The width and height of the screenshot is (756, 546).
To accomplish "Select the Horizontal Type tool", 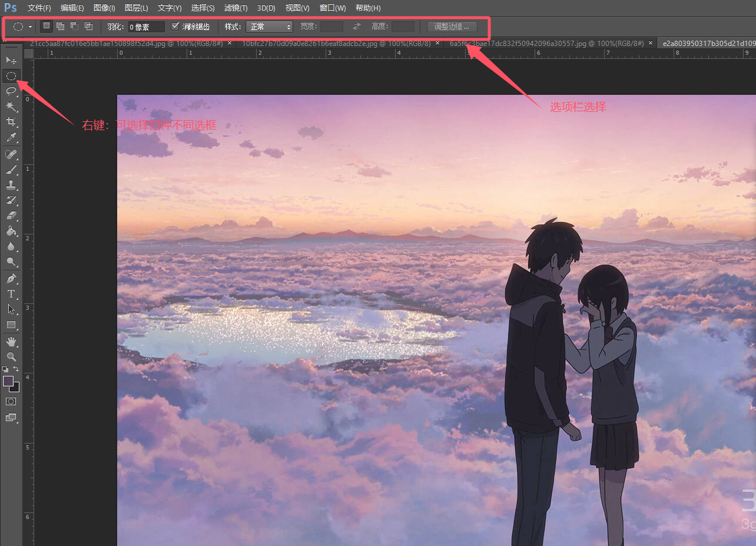I will click(11, 293).
